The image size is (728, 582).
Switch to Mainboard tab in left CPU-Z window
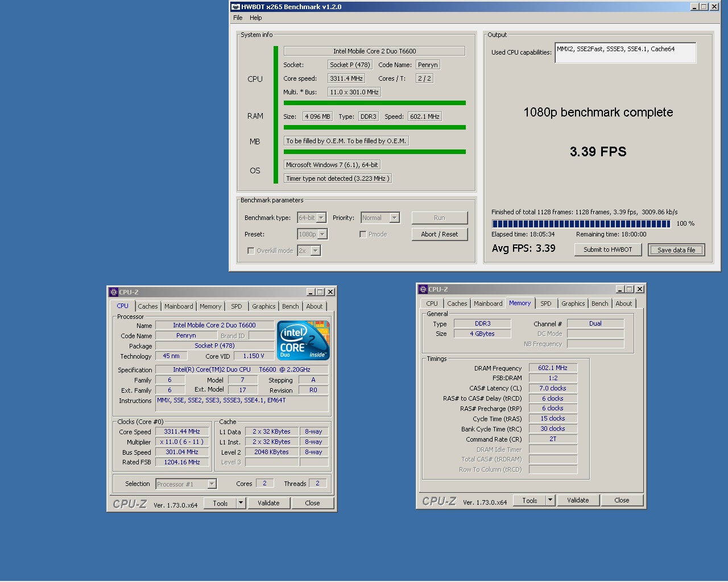[x=179, y=306]
